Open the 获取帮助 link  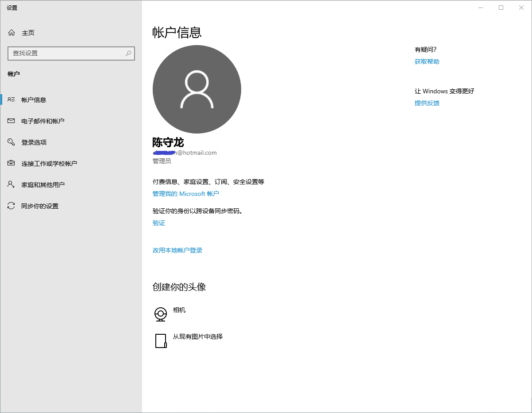point(427,61)
